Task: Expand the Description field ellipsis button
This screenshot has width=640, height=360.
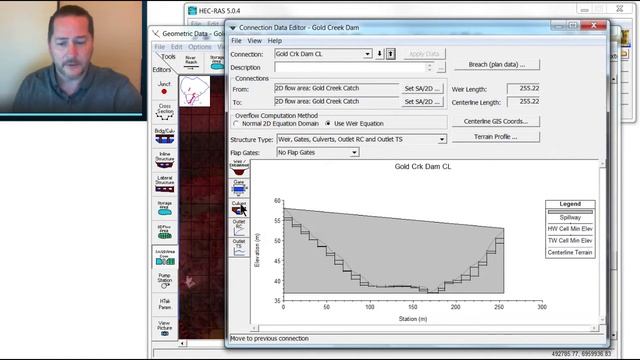Action: click(x=440, y=68)
